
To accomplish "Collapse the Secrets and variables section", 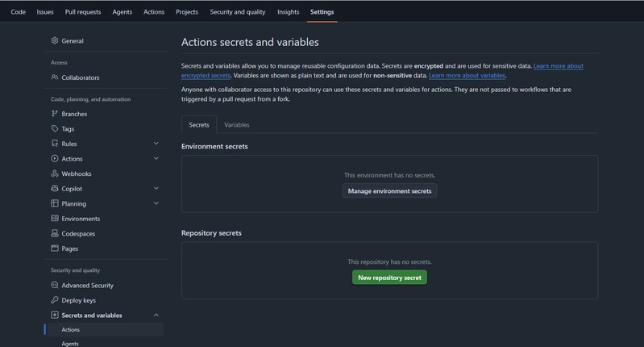I will [156, 315].
